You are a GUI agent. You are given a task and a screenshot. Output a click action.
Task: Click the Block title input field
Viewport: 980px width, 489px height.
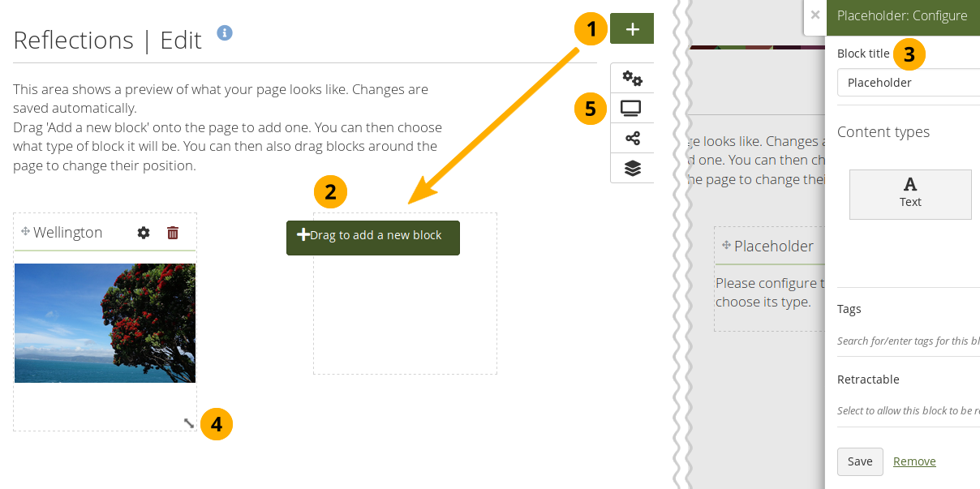[909, 83]
